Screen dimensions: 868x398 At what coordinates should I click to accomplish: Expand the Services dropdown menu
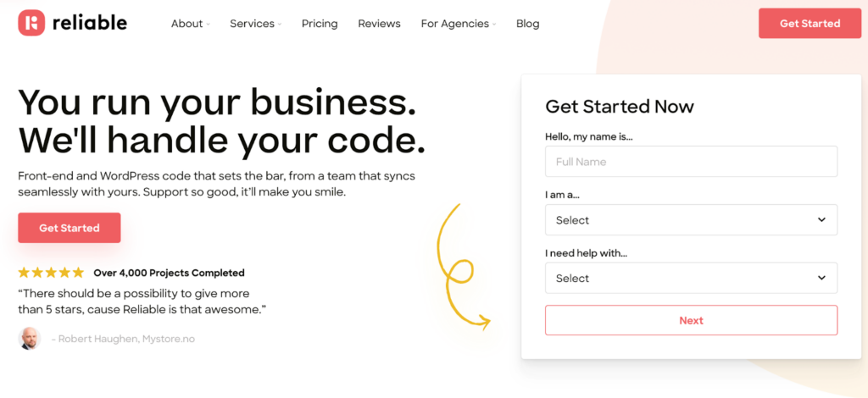(x=255, y=24)
